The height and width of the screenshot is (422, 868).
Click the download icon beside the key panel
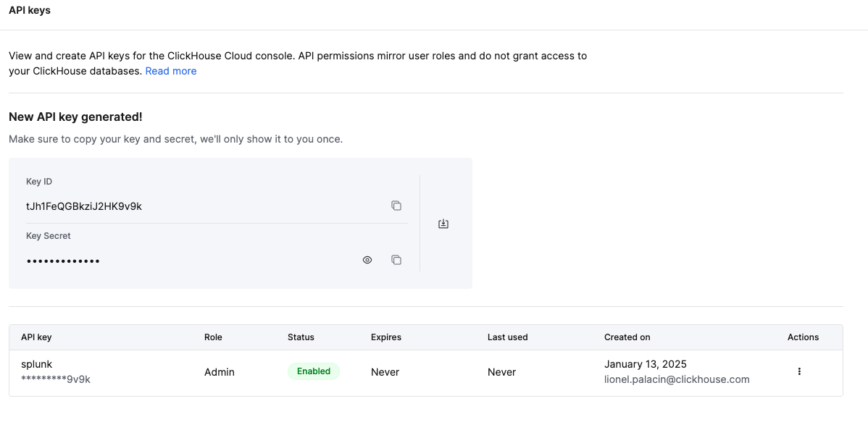(443, 224)
